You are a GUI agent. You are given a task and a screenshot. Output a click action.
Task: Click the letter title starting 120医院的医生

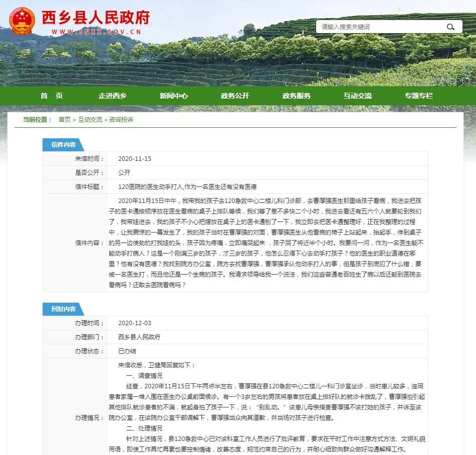coord(187,187)
